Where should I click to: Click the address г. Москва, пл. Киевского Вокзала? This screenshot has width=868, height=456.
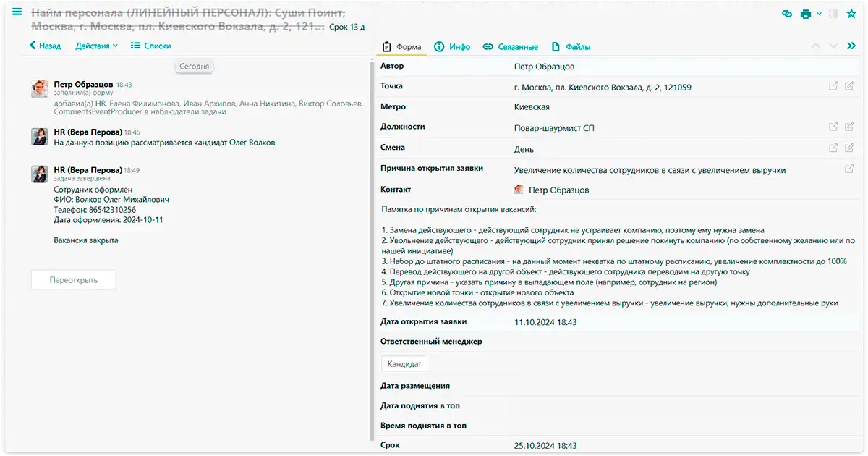pyautogui.click(x=602, y=88)
